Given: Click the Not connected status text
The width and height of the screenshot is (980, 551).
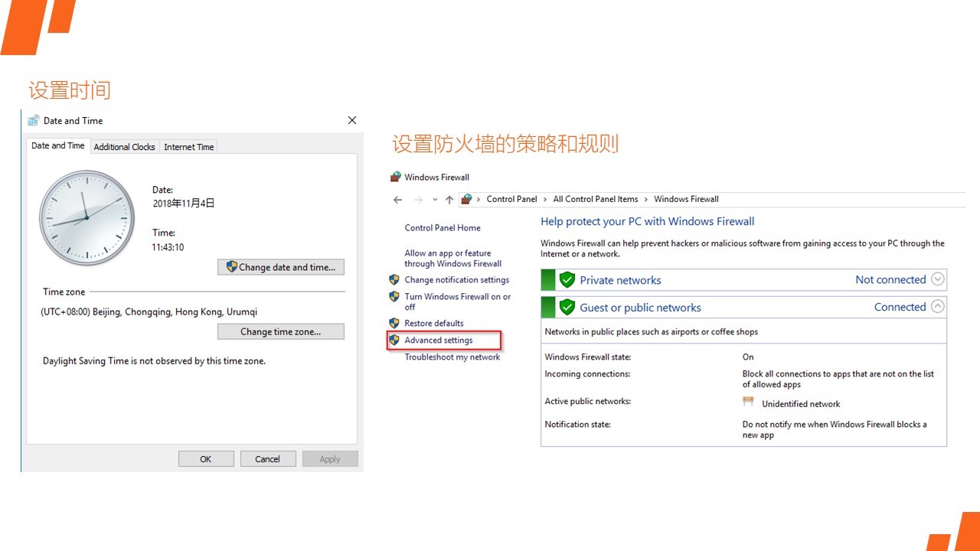Looking at the screenshot, I should (x=890, y=279).
